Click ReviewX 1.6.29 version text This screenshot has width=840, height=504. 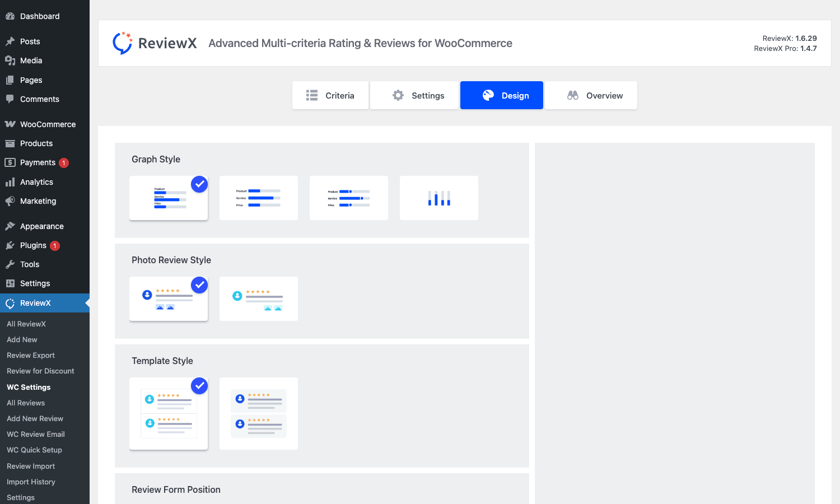pyautogui.click(x=790, y=38)
